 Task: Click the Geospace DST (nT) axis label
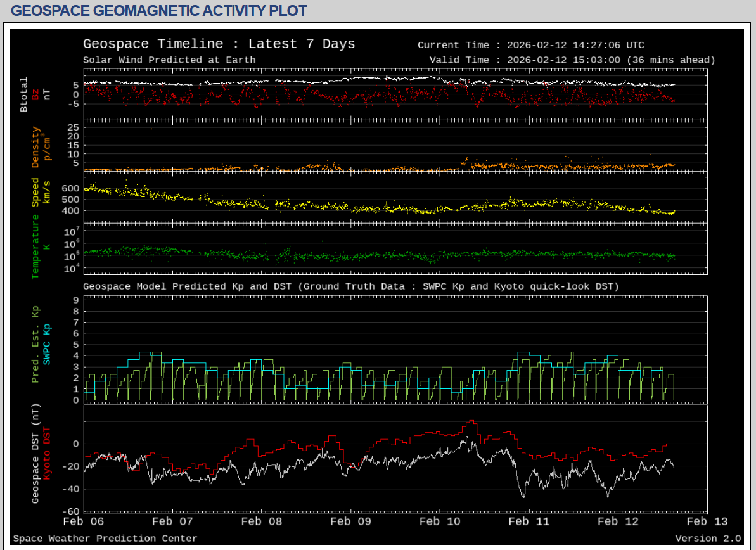click(35, 453)
